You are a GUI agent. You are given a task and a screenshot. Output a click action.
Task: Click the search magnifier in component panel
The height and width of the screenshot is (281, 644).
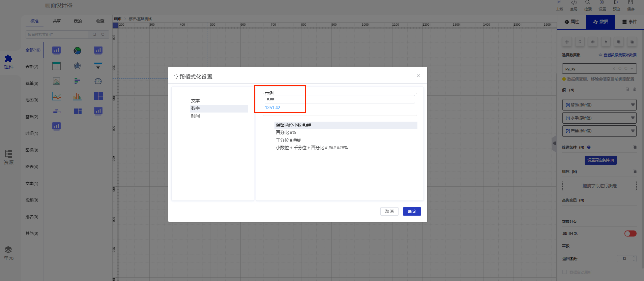point(94,34)
